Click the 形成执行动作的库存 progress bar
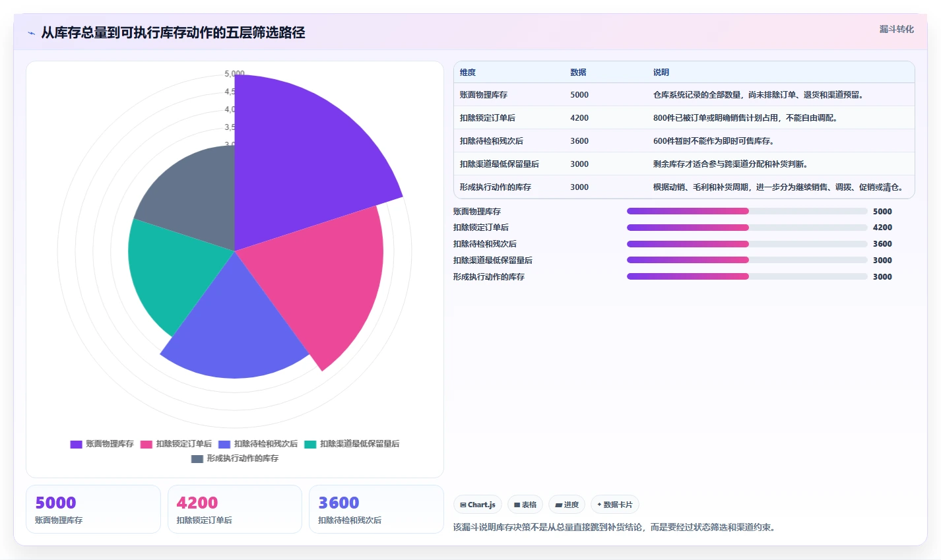The width and height of the screenshot is (941, 560). click(x=747, y=276)
